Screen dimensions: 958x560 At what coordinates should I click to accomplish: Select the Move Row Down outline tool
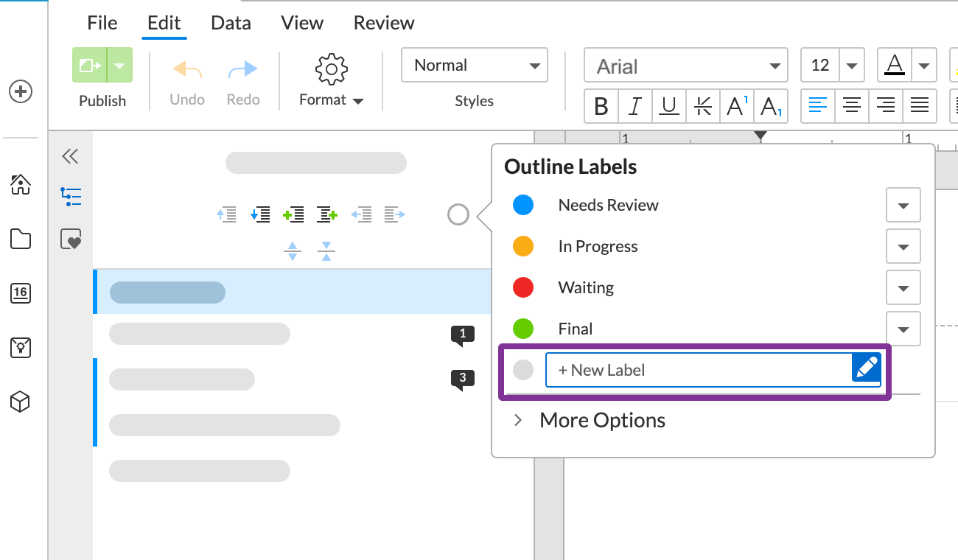(x=261, y=214)
